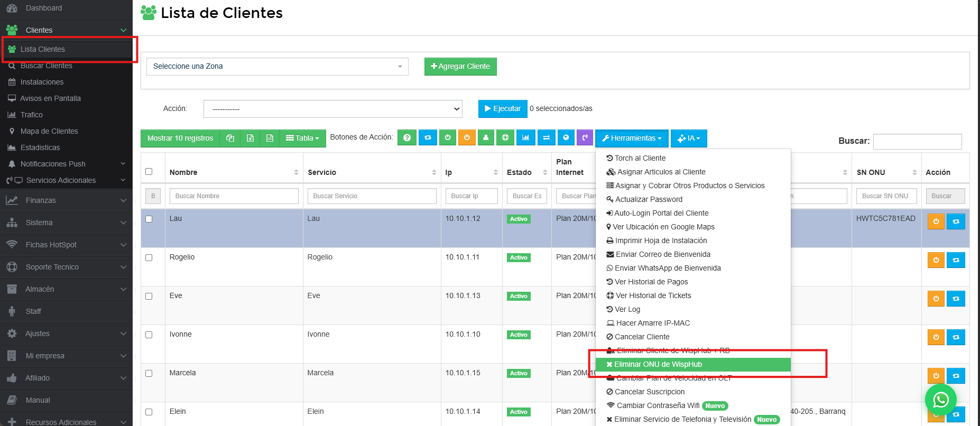Open the Acción select dropdown
Viewport: 980px width, 426px height.
pyautogui.click(x=332, y=109)
